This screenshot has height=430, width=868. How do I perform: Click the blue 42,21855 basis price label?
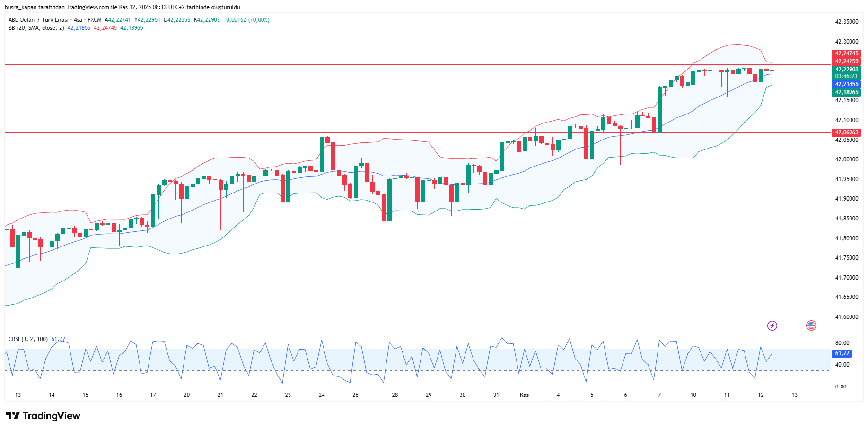tap(846, 84)
